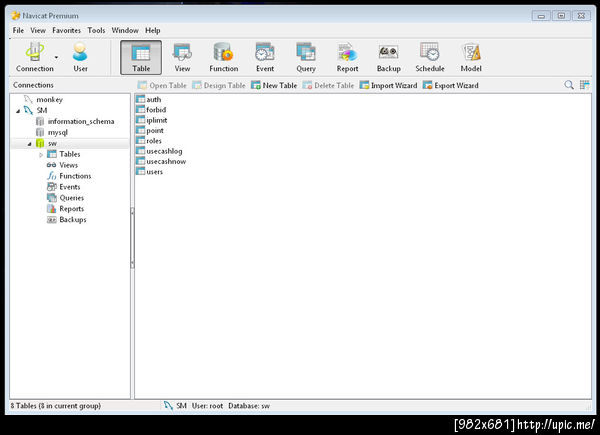Screen dimensions: 600x435
Task: Collapse the sw database node
Action: coord(29,144)
